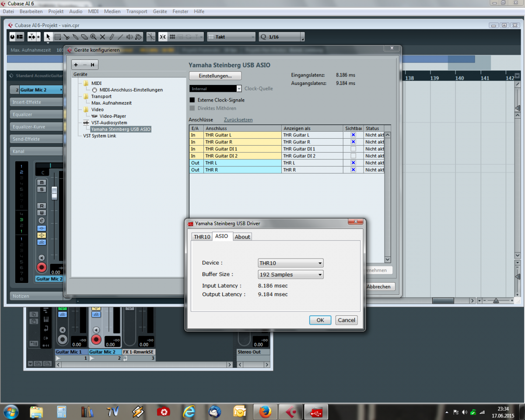Select VST System Link in device tree
This screenshot has height=420, width=525.
click(x=100, y=136)
